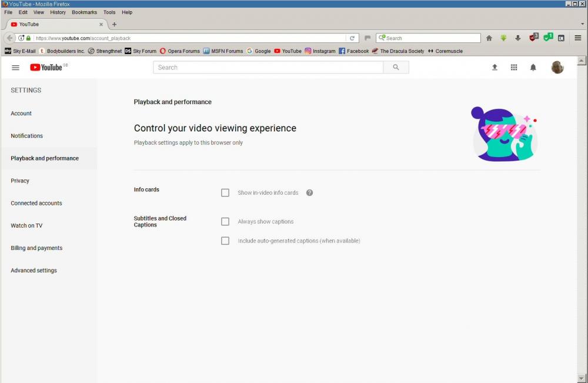Image resolution: width=588 pixels, height=383 pixels.
Task: Click the account avatar picture
Action: 557,67
